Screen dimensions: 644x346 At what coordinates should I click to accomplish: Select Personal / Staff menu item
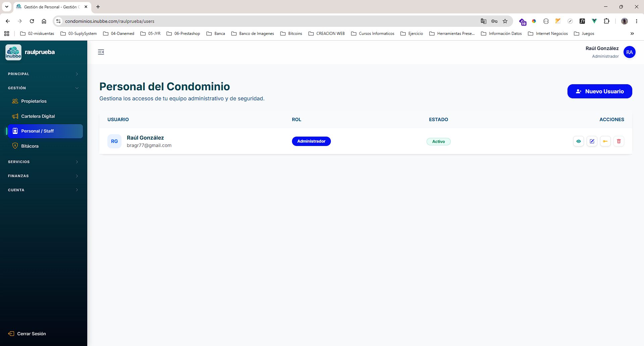pyautogui.click(x=45, y=131)
